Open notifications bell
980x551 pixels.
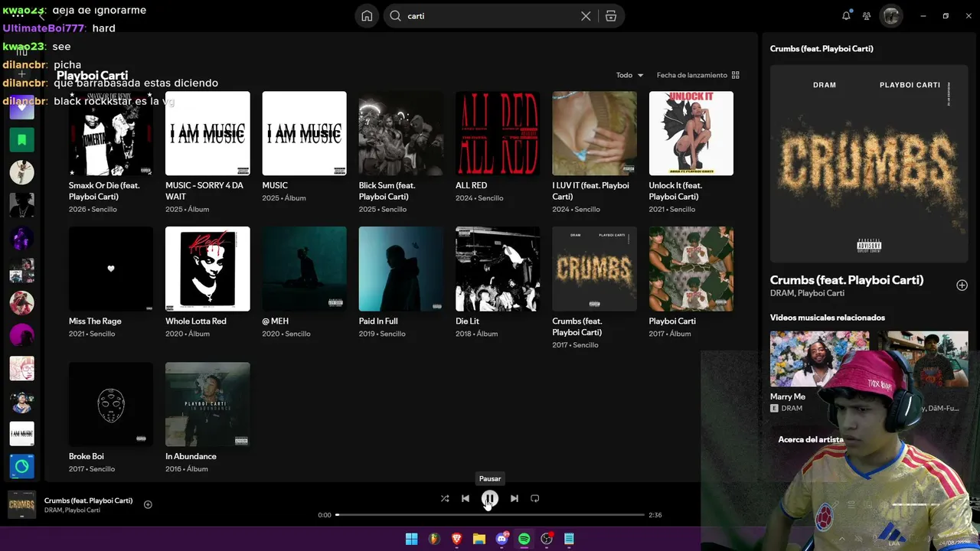tap(846, 16)
